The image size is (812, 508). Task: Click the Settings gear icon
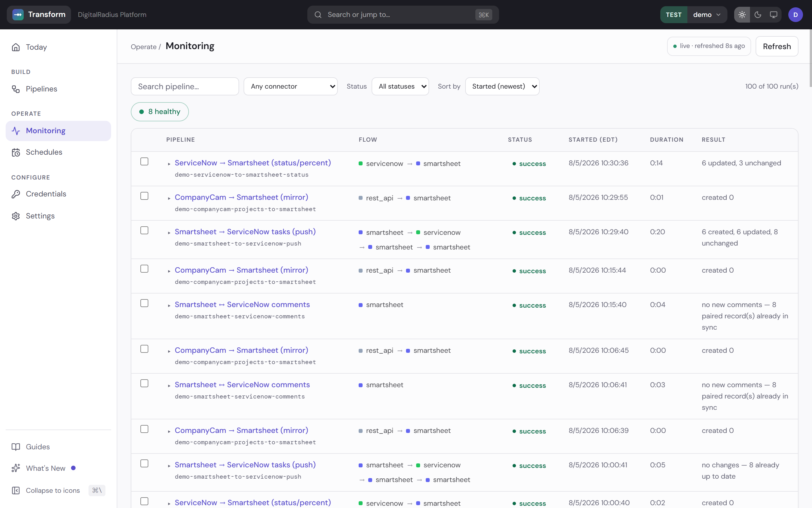[16, 216]
